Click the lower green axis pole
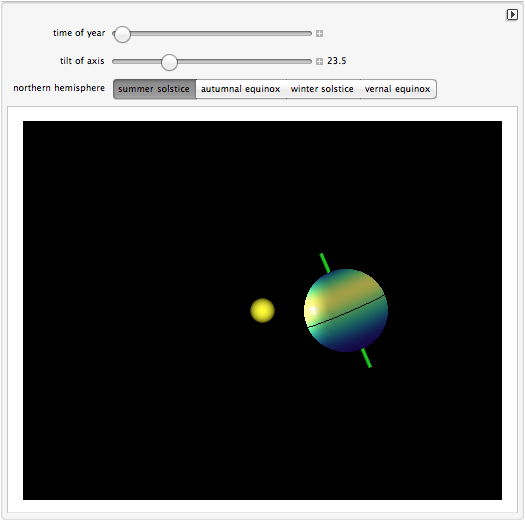The image size is (525, 521). (x=367, y=358)
